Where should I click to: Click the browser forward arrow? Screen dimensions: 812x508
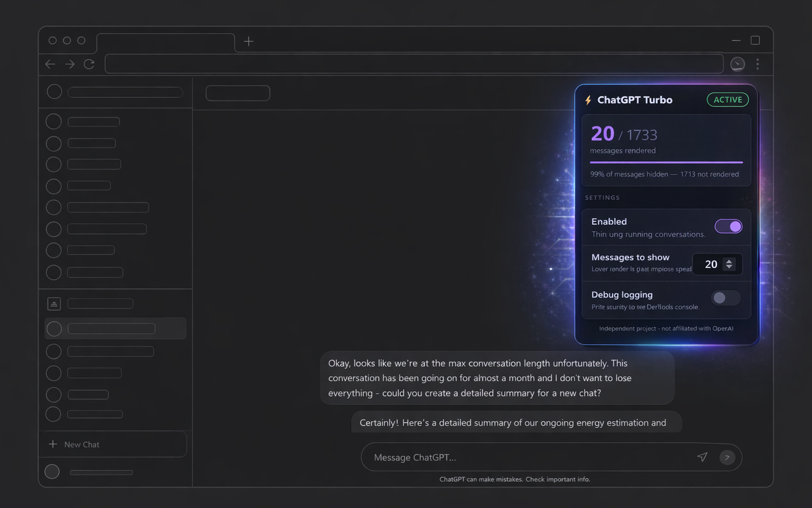coord(70,64)
